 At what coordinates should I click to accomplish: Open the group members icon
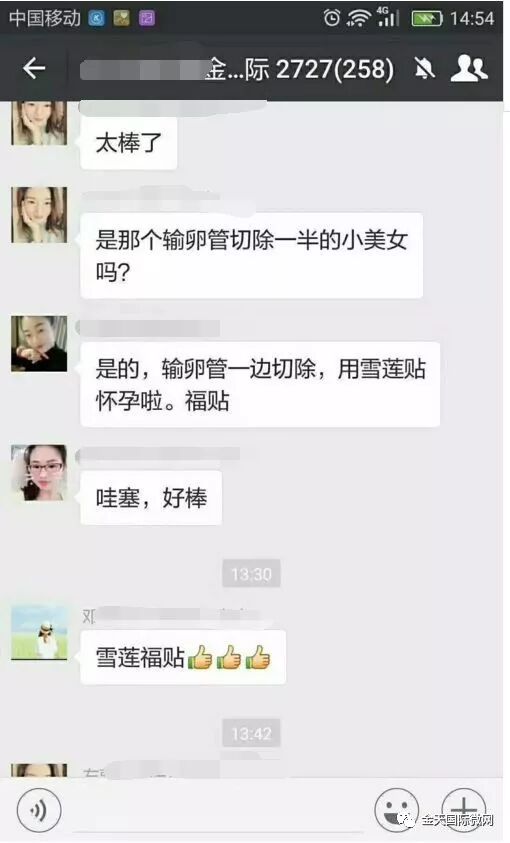[x=469, y=68]
